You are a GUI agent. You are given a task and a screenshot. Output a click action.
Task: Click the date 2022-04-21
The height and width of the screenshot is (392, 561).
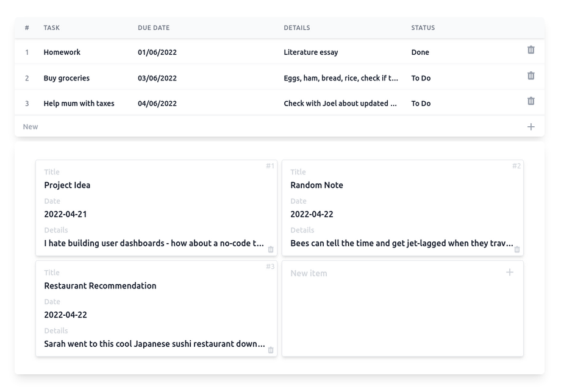65,214
